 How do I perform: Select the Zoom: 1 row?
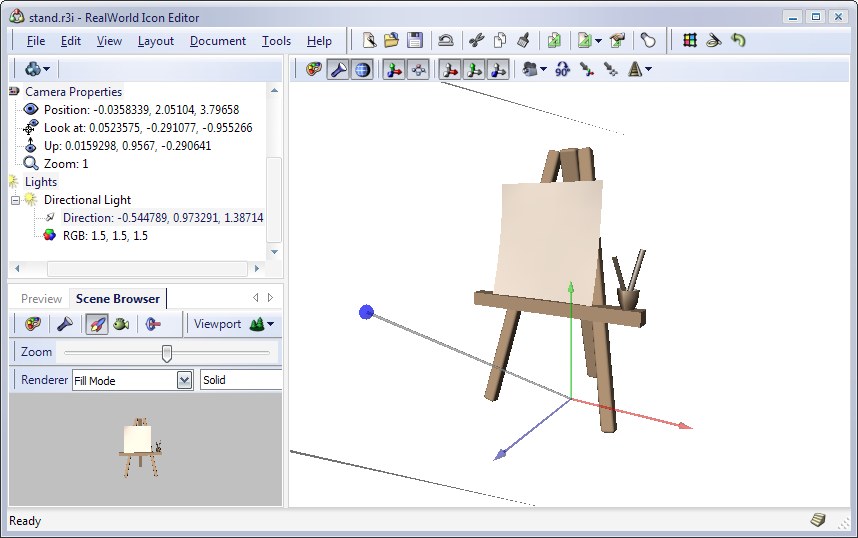pyautogui.click(x=66, y=164)
